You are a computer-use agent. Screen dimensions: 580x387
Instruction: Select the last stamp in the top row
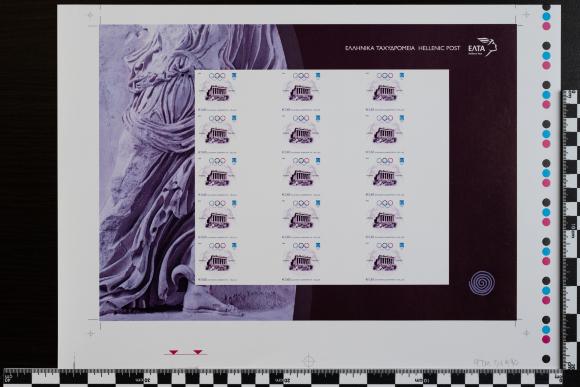click(385, 91)
